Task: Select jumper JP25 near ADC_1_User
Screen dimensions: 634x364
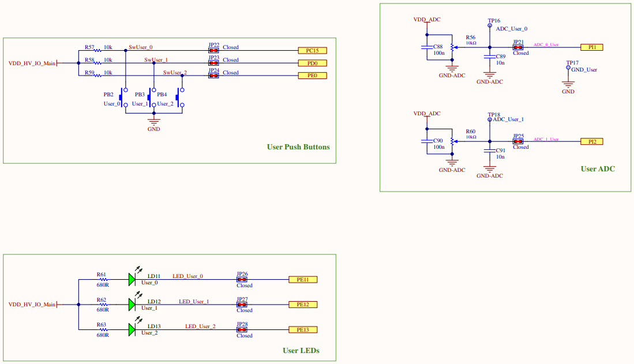Action: pos(517,140)
